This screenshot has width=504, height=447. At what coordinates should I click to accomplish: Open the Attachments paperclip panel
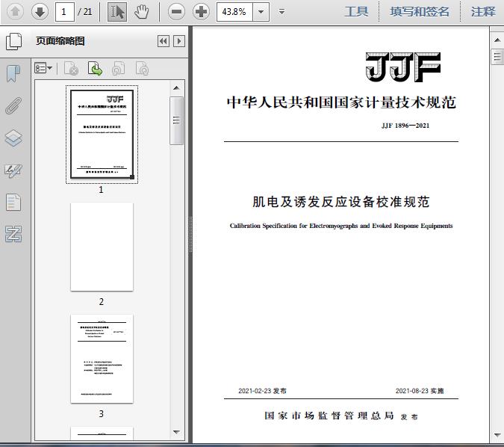pyautogui.click(x=13, y=105)
